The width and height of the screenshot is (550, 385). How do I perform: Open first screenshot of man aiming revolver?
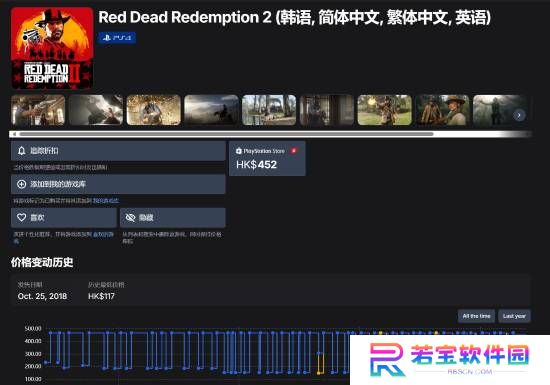38,110
